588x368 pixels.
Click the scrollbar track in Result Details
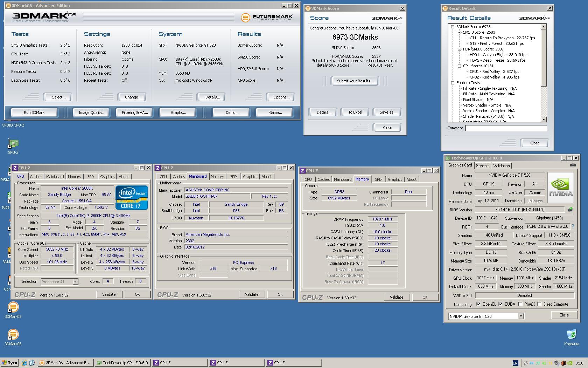tap(544, 102)
